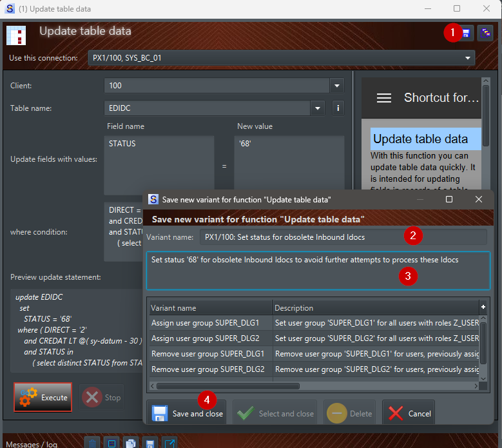Image resolution: width=502 pixels, height=448 pixels.
Task: Click the horizontal scrollbar of variant table
Action: tap(228, 386)
